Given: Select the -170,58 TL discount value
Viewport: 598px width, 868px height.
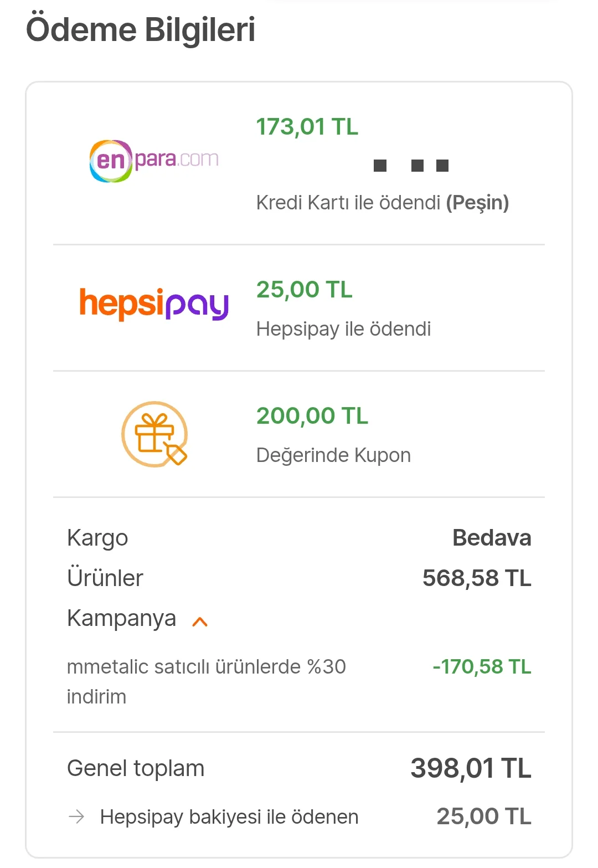Looking at the screenshot, I should coord(482,666).
